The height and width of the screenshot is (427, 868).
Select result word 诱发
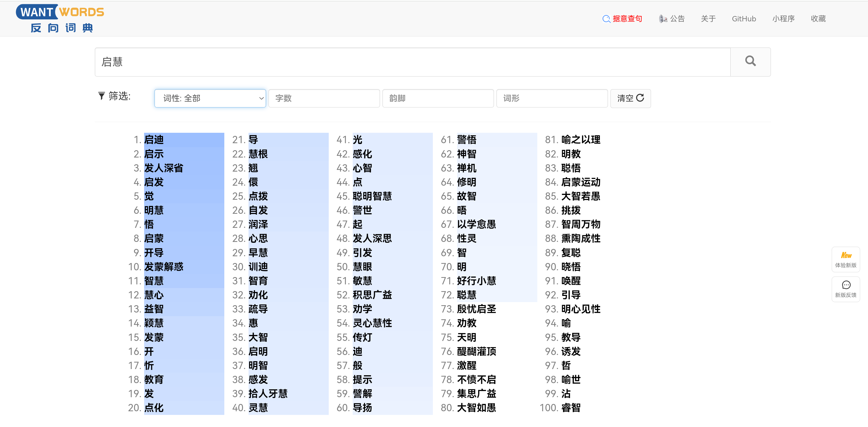pos(571,351)
